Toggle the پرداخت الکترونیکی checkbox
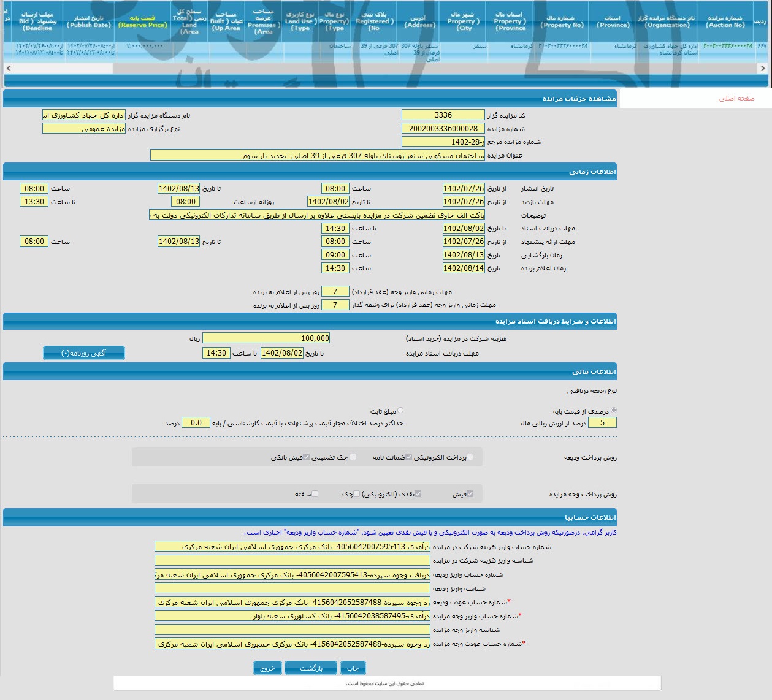 point(470,457)
